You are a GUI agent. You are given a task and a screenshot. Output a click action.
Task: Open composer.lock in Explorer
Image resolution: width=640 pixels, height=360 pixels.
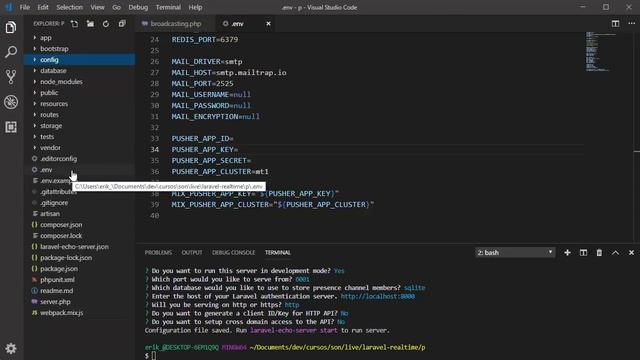pos(80,236)
